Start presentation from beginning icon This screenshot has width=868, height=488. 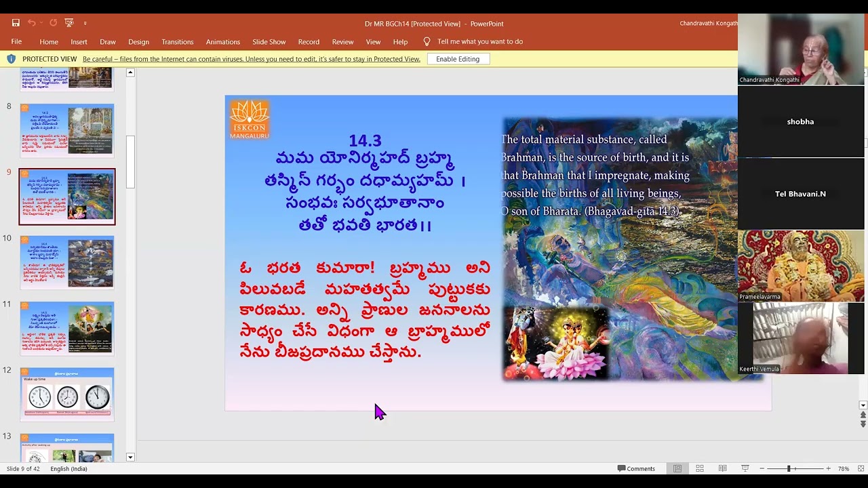coord(69,23)
